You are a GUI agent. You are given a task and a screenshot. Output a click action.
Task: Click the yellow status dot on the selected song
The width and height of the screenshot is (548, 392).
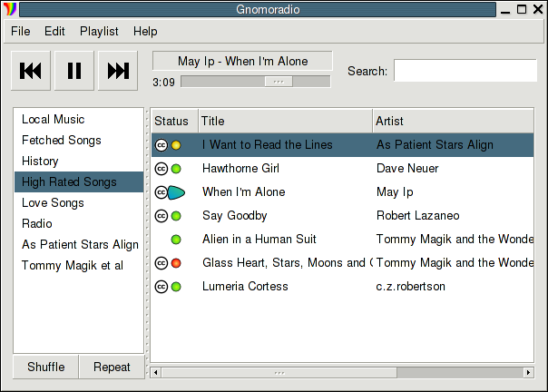176,145
